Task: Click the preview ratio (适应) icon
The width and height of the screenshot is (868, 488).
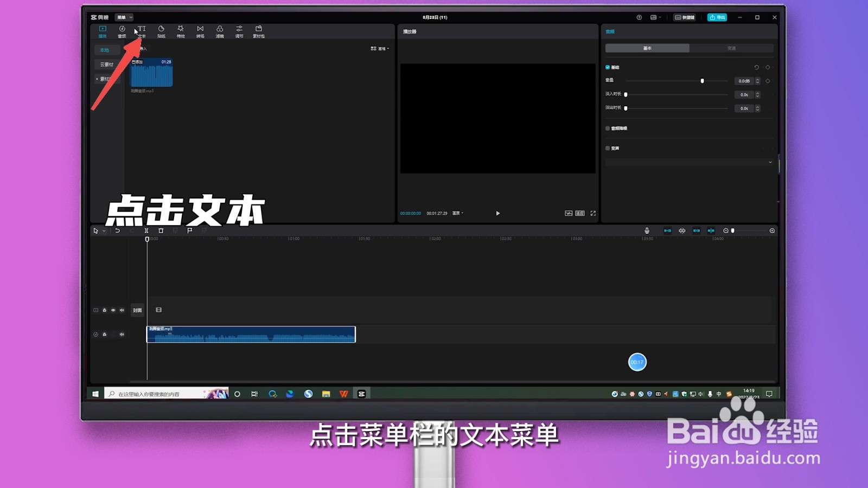Action: pos(580,213)
